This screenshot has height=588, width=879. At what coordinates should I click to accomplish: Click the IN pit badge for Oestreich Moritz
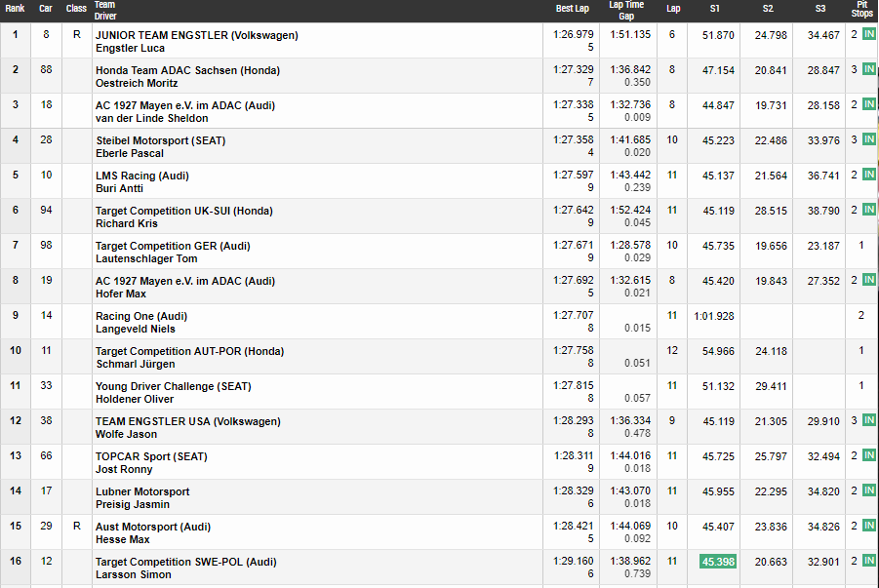tap(869, 69)
